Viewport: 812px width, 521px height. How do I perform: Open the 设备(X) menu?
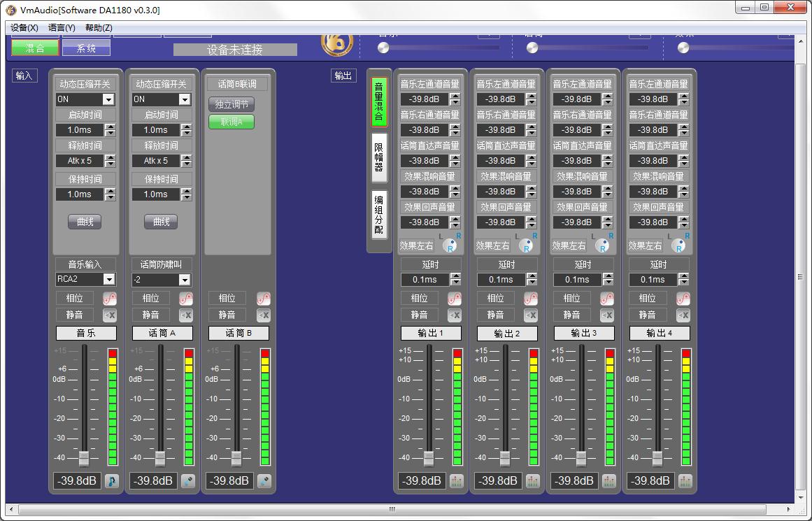coord(24,28)
